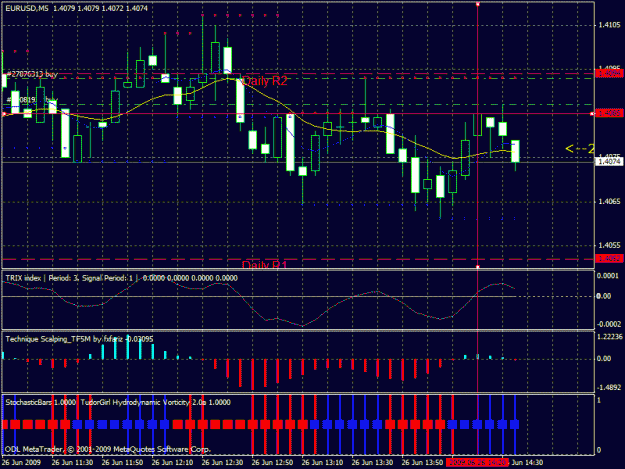
Task: Click the red 1.4052 Daily R1 price tag
Action: click(x=609, y=259)
